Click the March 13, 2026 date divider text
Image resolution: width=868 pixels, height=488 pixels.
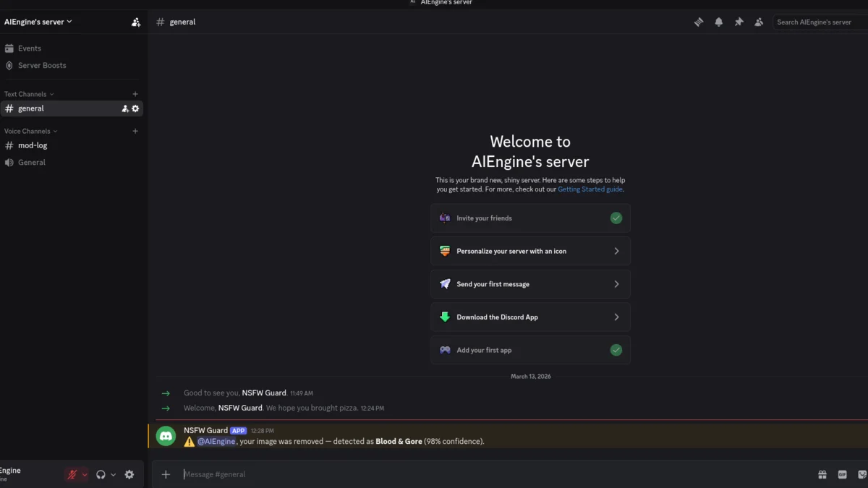[x=530, y=377]
